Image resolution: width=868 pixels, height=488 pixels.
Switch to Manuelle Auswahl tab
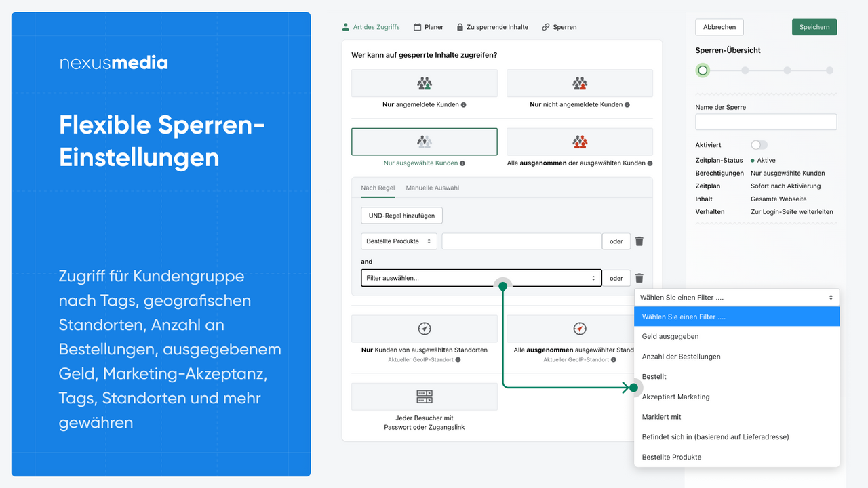click(x=433, y=188)
